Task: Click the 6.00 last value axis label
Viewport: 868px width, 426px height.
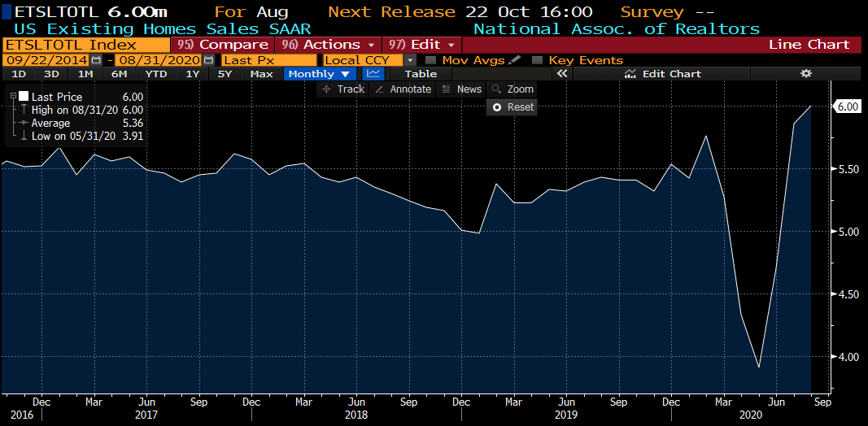Action: coord(848,106)
